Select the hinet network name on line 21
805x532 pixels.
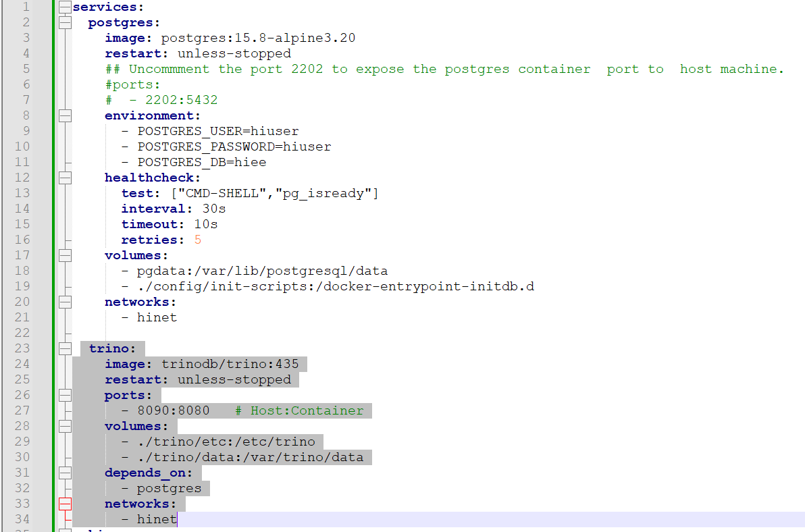click(x=157, y=317)
